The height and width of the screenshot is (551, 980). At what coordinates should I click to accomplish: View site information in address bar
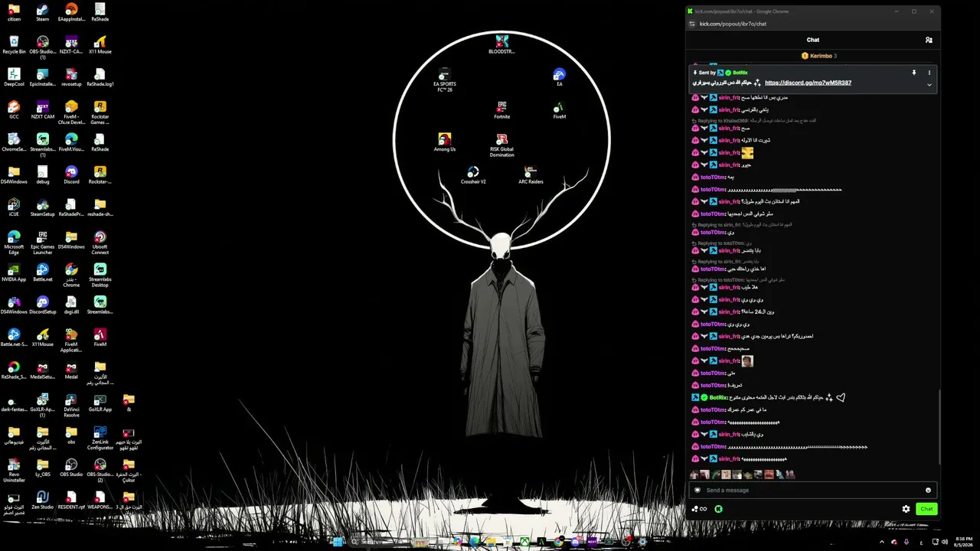692,24
